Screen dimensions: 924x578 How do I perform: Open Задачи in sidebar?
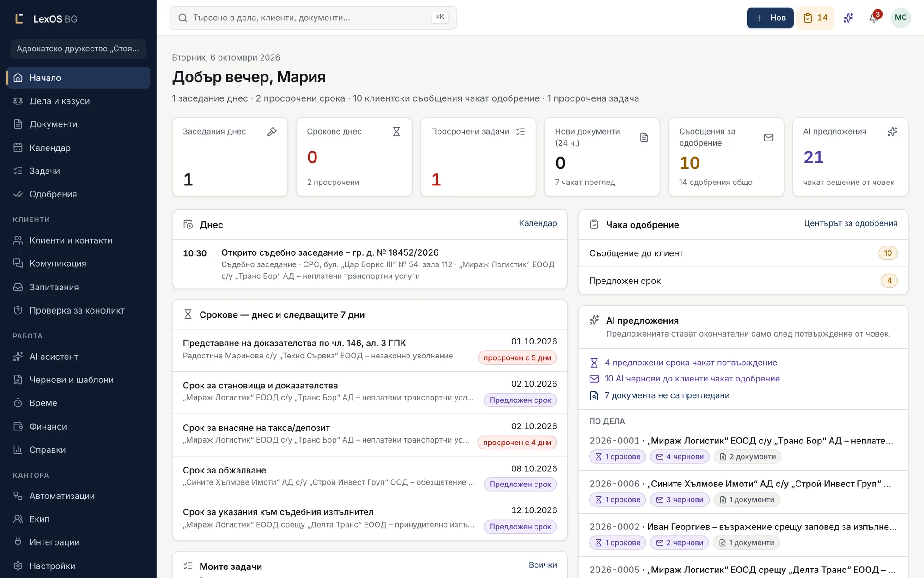[78, 171]
